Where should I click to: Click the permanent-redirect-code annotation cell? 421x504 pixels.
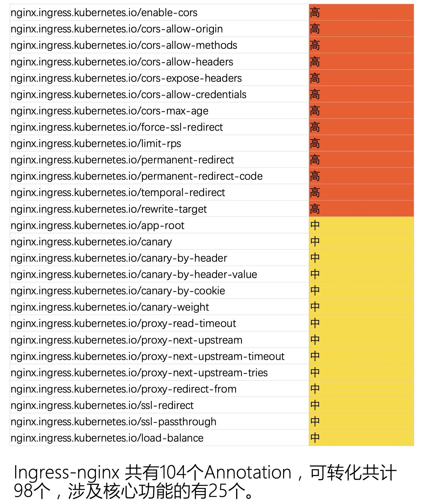pyautogui.click(x=159, y=176)
